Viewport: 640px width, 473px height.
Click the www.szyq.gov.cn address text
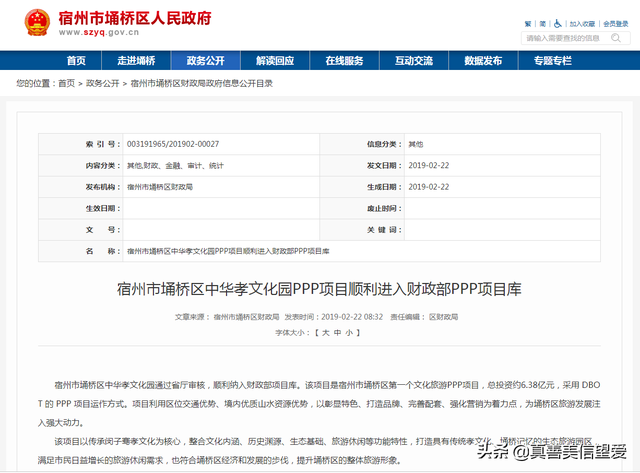99,32
